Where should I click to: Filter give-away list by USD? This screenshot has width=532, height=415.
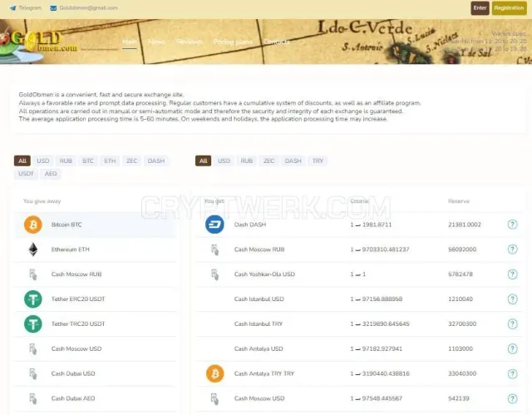pyautogui.click(x=42, y=161)
